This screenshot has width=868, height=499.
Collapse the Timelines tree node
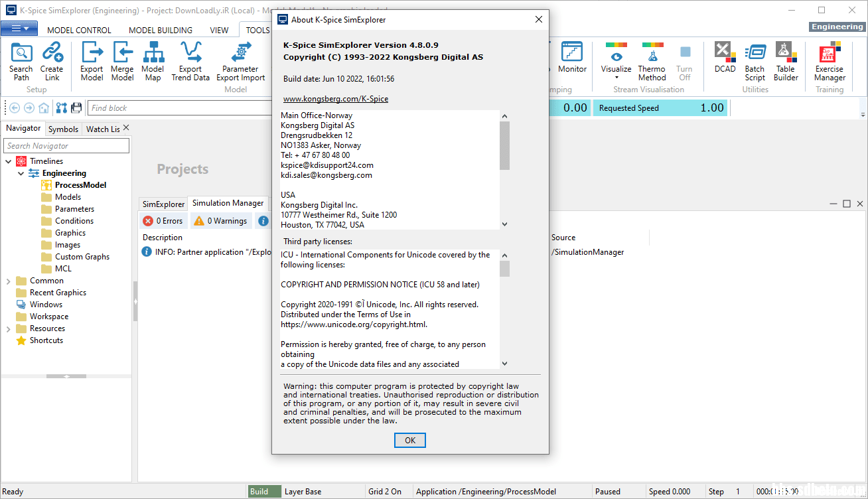coord(9,161)
